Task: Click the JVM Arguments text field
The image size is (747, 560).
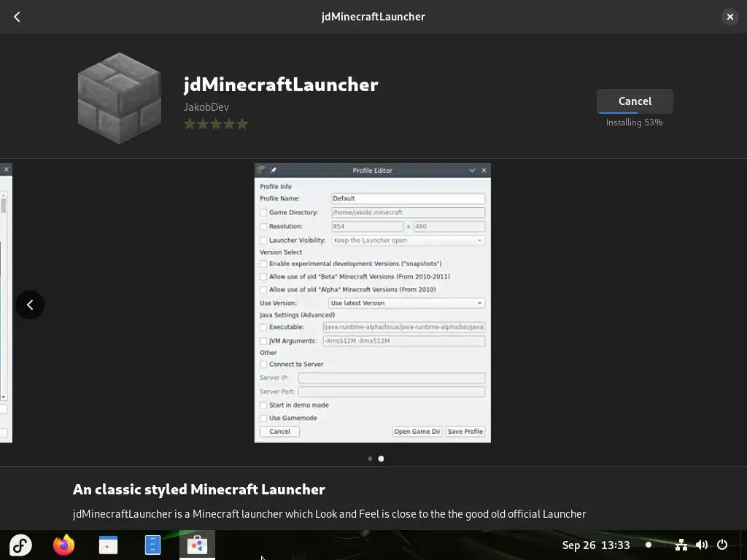Action: point(404,341)
